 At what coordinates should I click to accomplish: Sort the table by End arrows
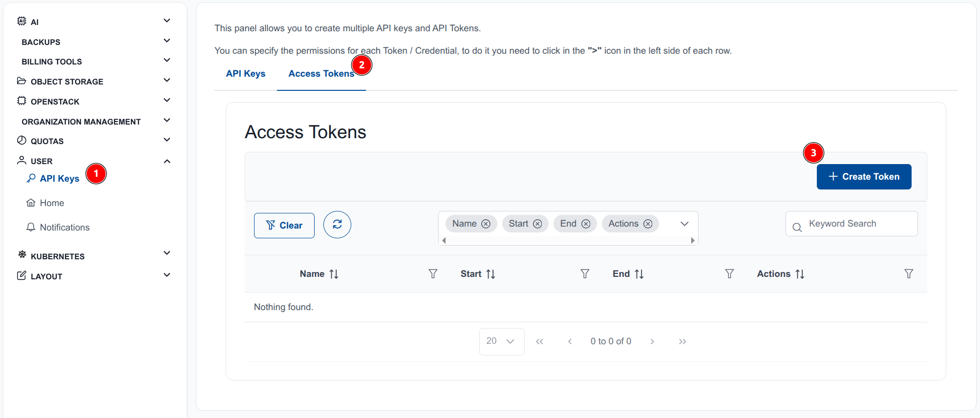tap(639, 274)
